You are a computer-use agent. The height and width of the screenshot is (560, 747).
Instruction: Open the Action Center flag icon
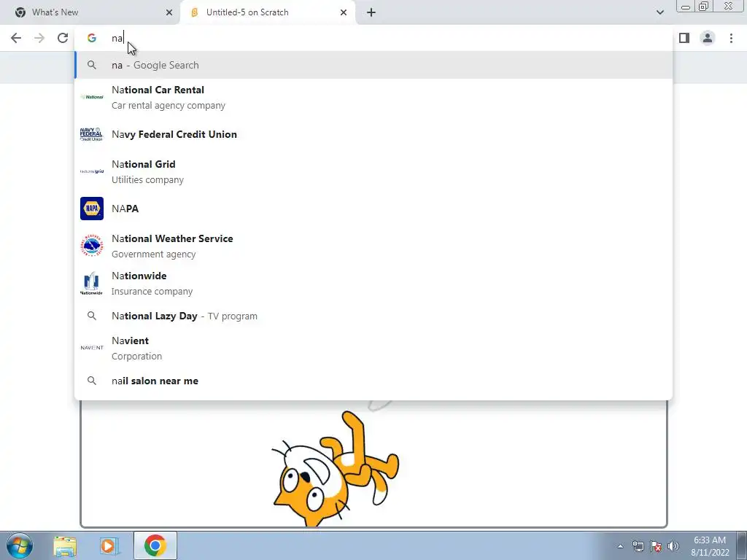(x=656, y=546)
